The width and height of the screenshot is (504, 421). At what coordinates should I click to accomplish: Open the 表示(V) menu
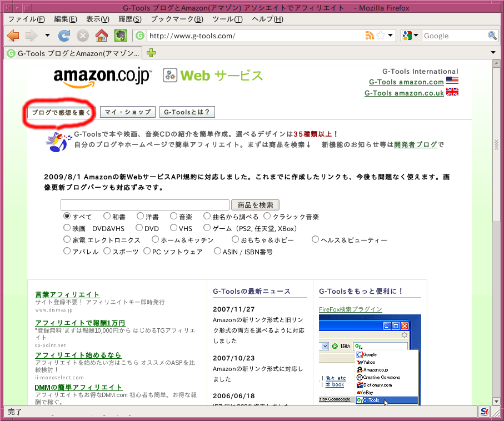tap(98, 19)
